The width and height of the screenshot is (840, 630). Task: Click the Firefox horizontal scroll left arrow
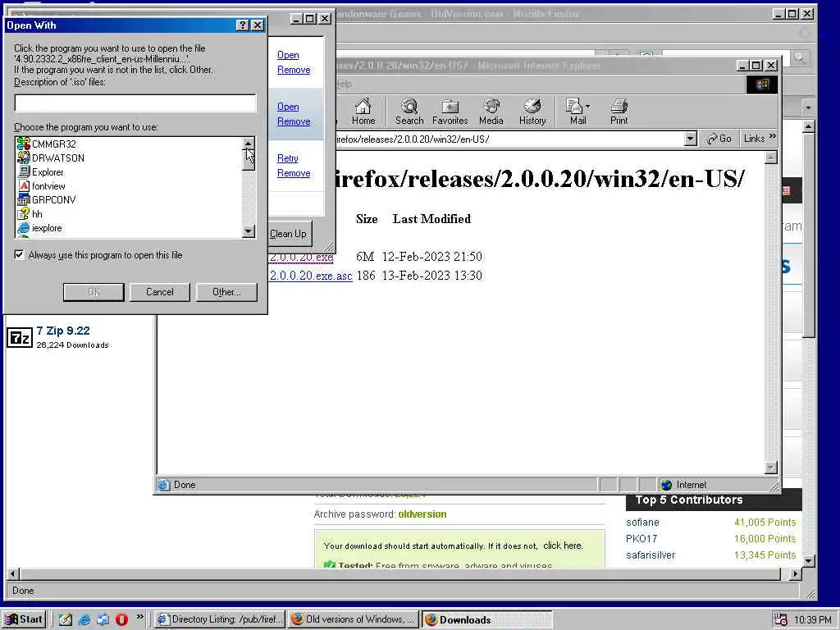coord(13,573)
